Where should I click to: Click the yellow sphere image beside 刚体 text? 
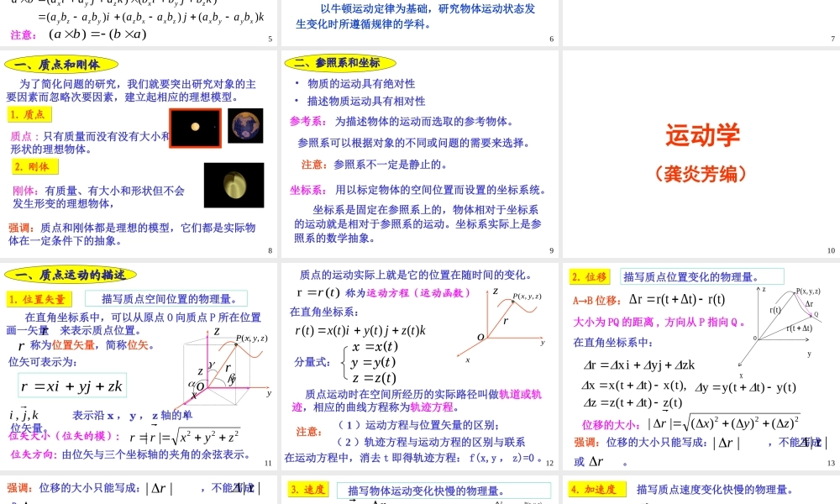coord(234,185)
